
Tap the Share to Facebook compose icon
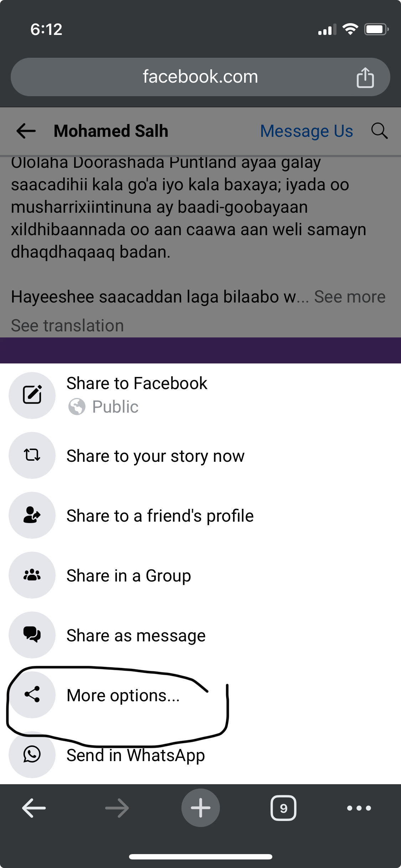(32, 395)
